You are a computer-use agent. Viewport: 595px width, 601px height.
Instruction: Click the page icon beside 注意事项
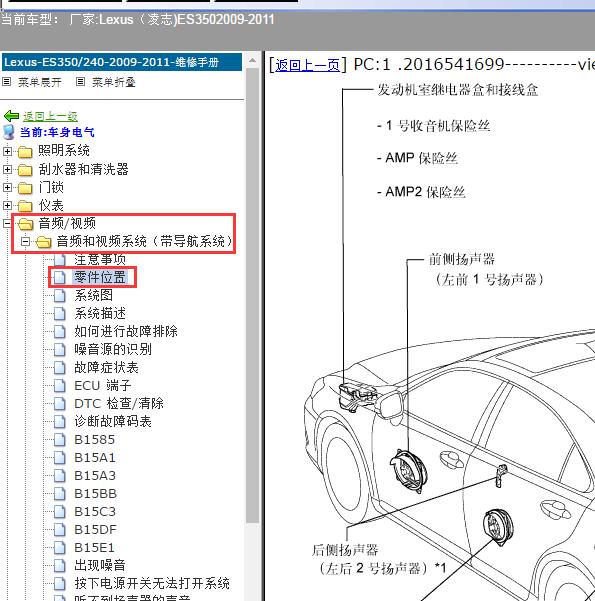(59, 259)
